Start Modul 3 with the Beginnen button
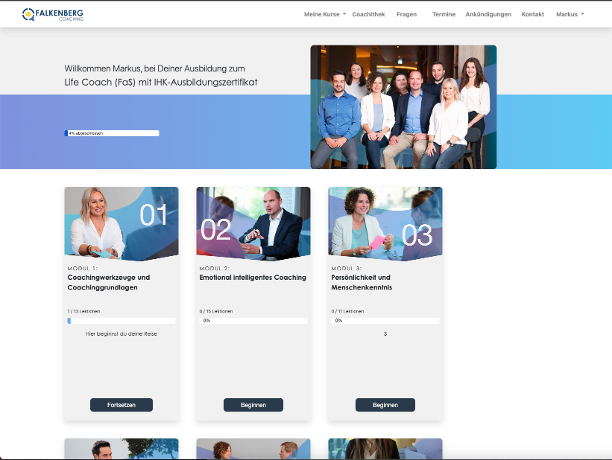The image size is (612, 460). pos(385,405)
